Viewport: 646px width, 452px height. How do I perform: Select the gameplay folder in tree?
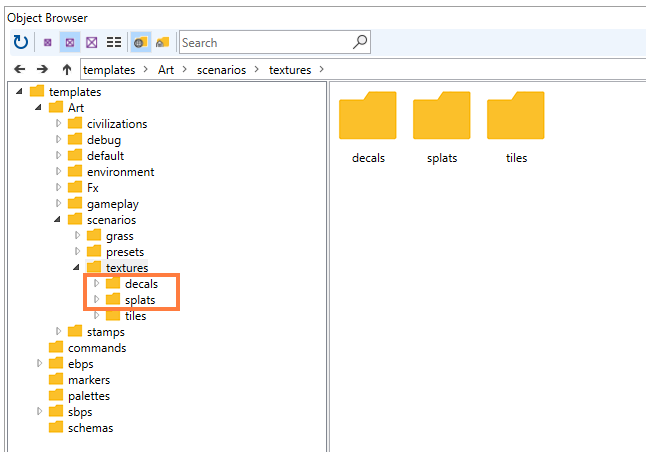coord(103,204)
